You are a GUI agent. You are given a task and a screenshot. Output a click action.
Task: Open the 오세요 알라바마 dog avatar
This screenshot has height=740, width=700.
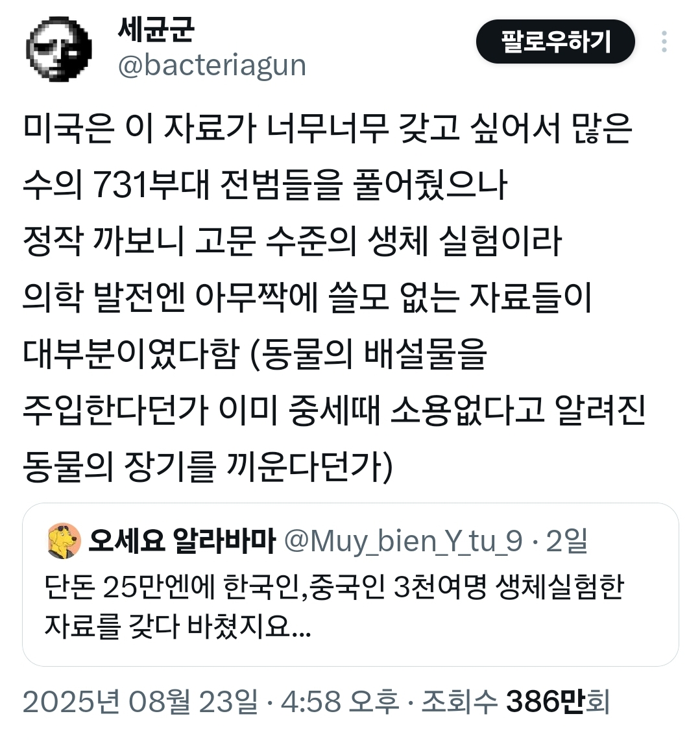point(64,541)
